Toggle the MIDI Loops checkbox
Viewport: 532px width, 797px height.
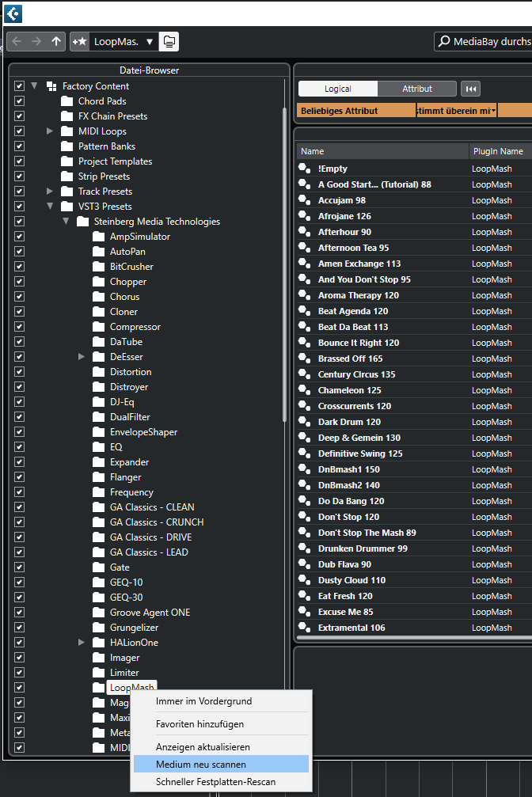[x=19, y=131]
